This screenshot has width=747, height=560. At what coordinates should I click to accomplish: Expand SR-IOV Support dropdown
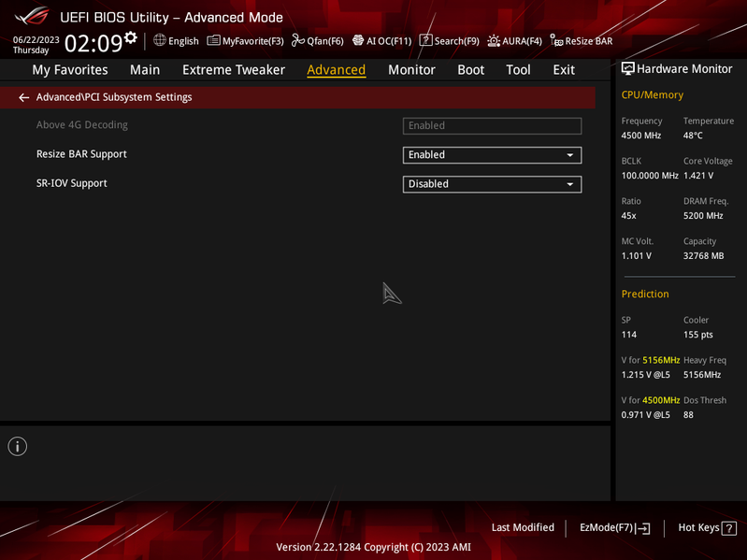pos(492,184)
